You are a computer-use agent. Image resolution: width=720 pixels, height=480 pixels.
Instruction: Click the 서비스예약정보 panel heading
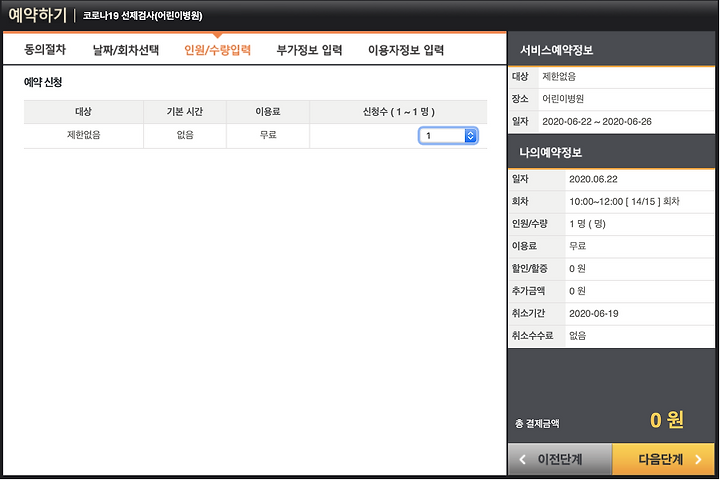tap(557, 50)
